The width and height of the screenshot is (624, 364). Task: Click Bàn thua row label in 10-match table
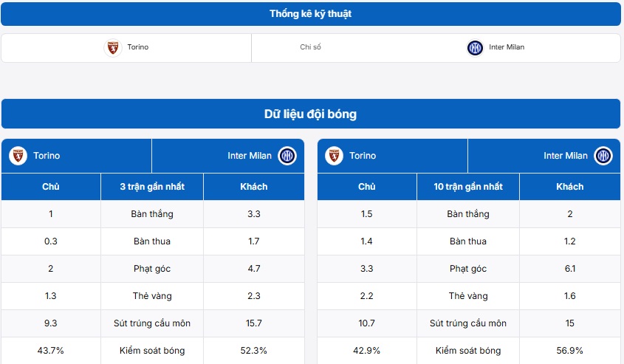[x=468, y=241]
